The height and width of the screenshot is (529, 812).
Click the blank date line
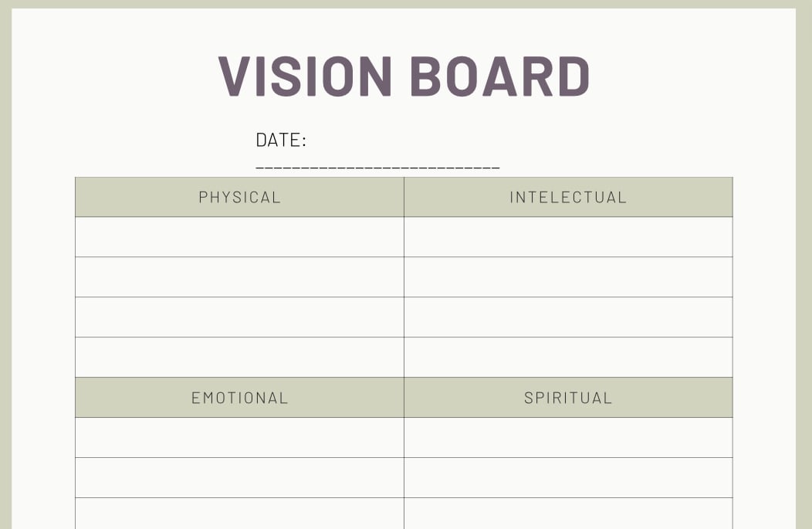point(377,167)
